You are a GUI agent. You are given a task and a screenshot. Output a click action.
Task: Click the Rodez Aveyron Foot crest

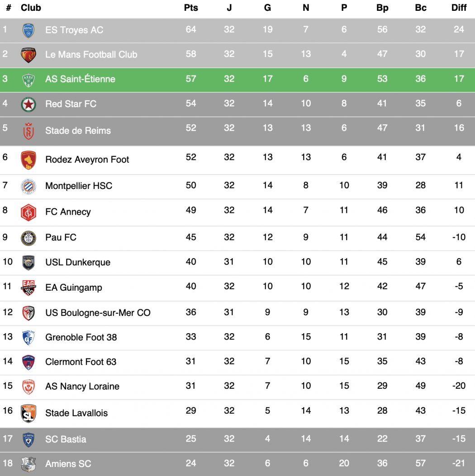click(x=28, y=160)
